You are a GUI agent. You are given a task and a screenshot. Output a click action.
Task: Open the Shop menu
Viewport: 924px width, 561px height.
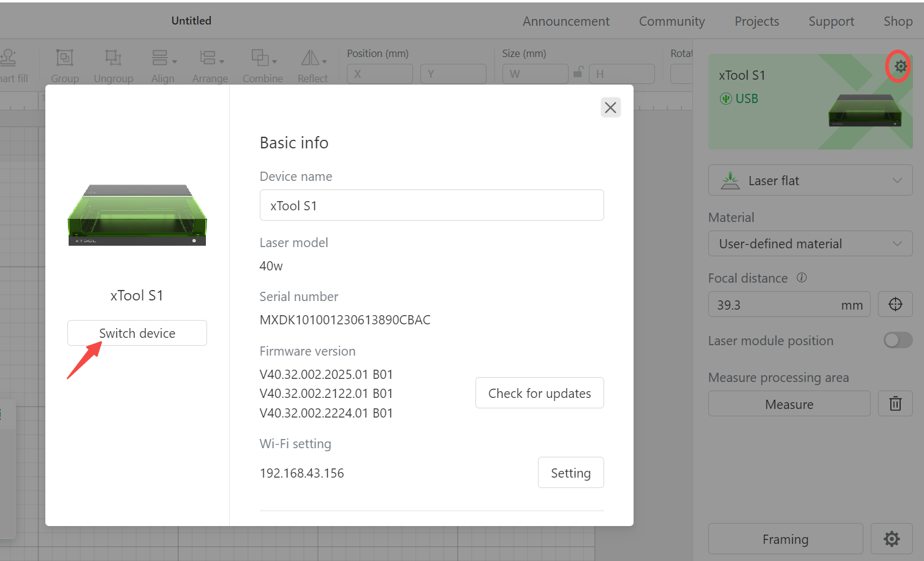898,21
